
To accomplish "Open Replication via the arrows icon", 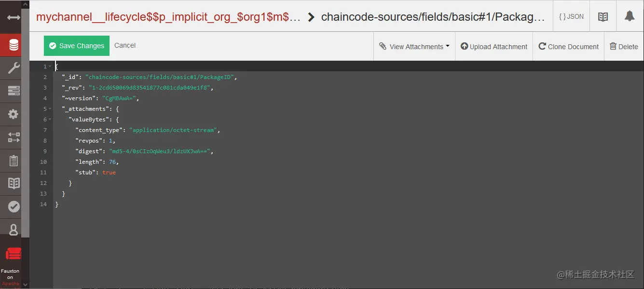I will (x=14, y=137).
